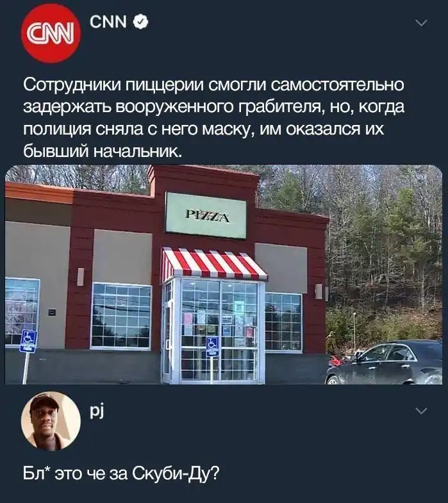Open pj's profile picture
The width and height of the screenshot is (448, 503).
coord(51,421)
